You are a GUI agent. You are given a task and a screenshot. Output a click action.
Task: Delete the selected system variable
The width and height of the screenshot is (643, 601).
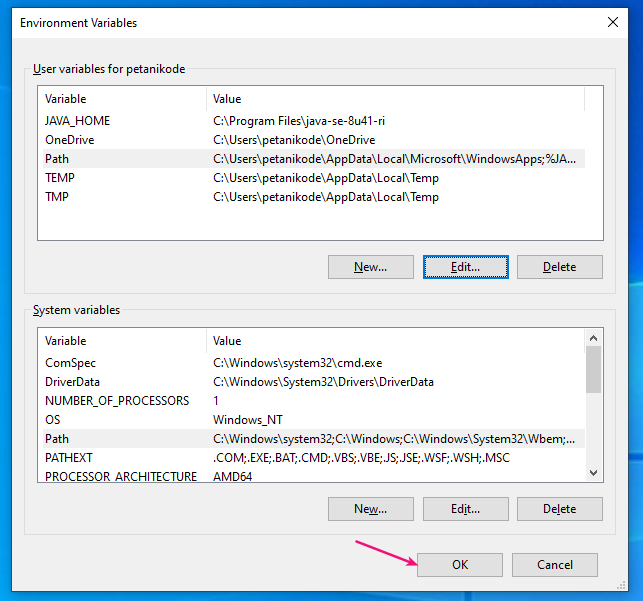click(559, 509)
